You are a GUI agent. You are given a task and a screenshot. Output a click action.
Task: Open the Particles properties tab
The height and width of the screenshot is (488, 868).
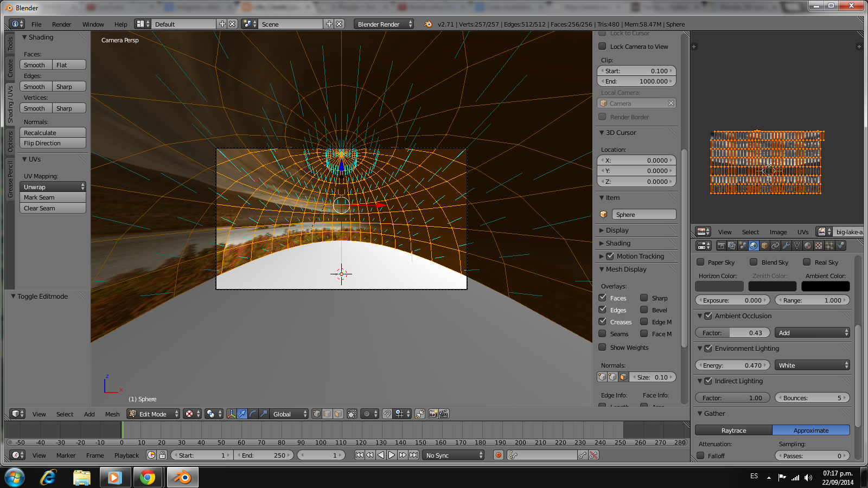(x=829, y=246)
